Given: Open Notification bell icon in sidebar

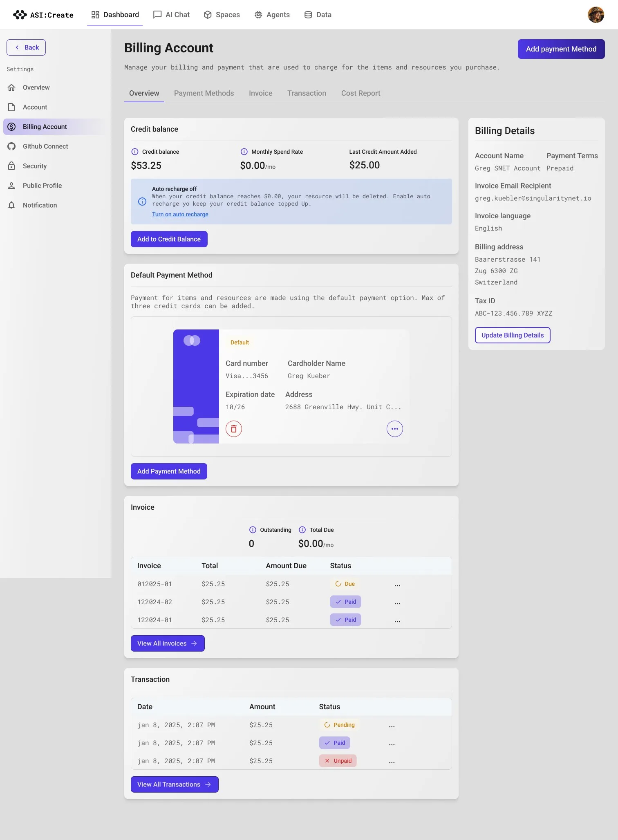Looking at the screenshot, I should [x=11, y=205].
